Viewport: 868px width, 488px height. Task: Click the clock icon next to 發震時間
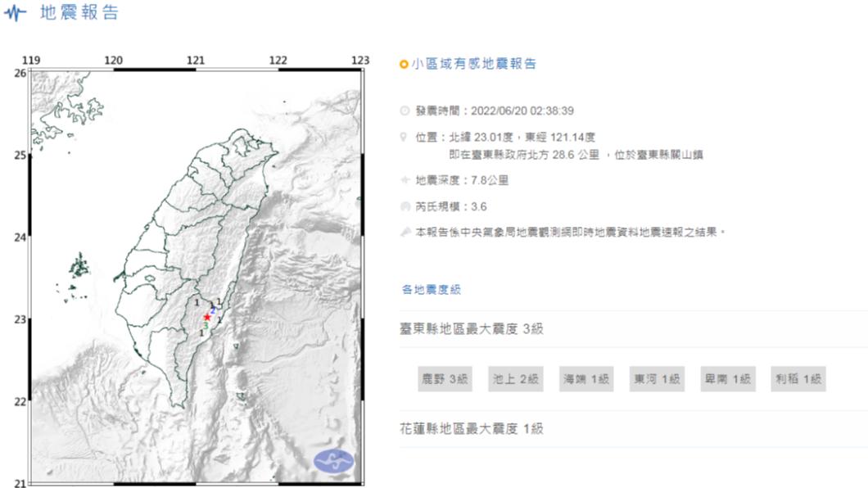pos(405,111)
